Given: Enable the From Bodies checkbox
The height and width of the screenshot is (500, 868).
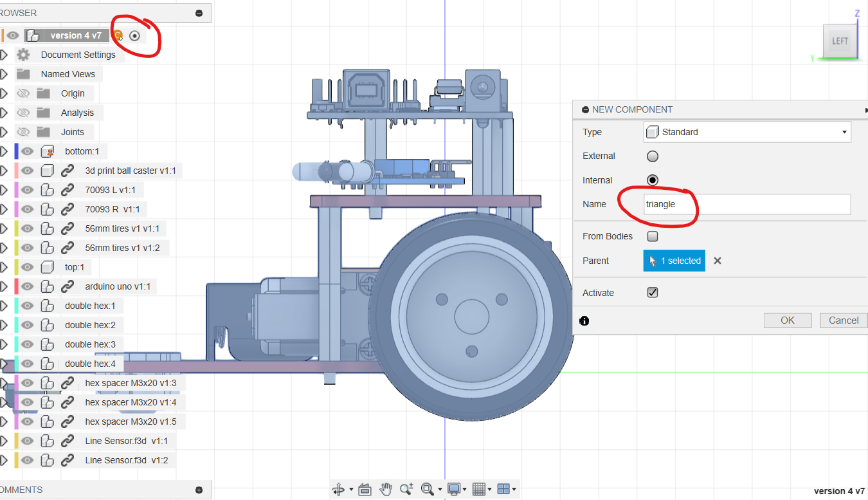Looking at the screenshot, I should (653, 236).
